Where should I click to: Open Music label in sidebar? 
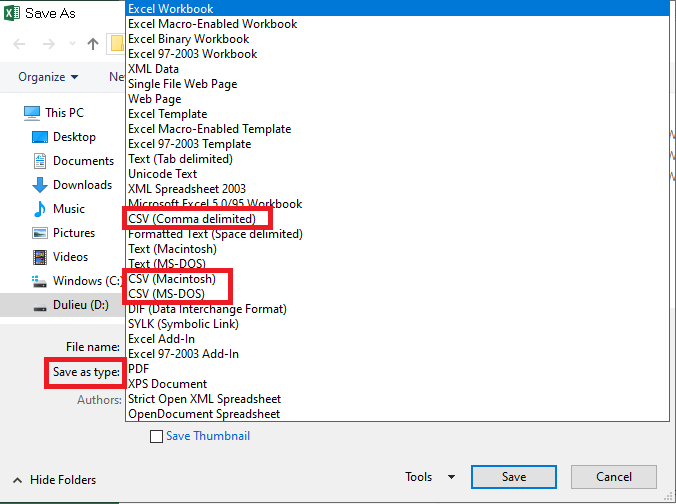coord(69,209)
